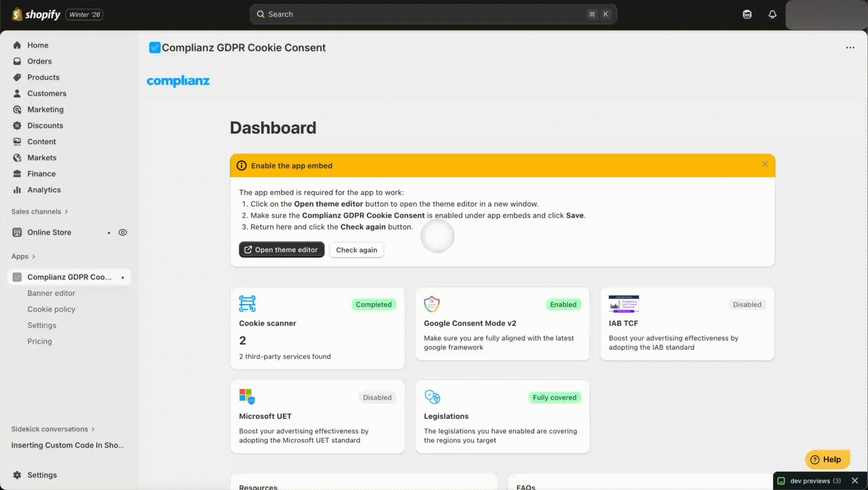Dismiss the Enable app embed banner
This screenshot has height=490, width=868.
pos(765,164)
